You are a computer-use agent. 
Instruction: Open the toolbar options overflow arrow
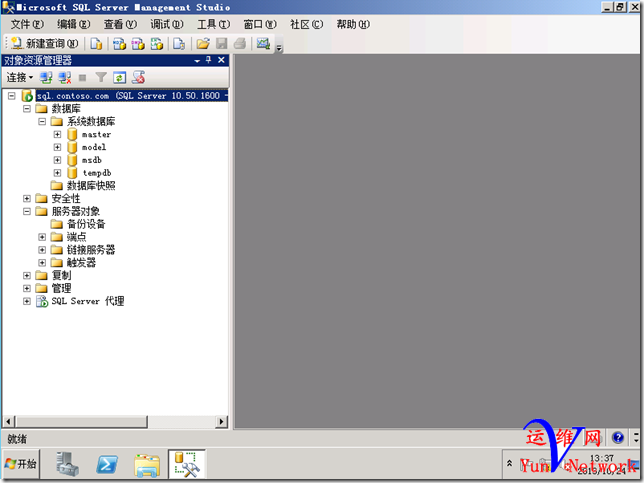(279, 48)
